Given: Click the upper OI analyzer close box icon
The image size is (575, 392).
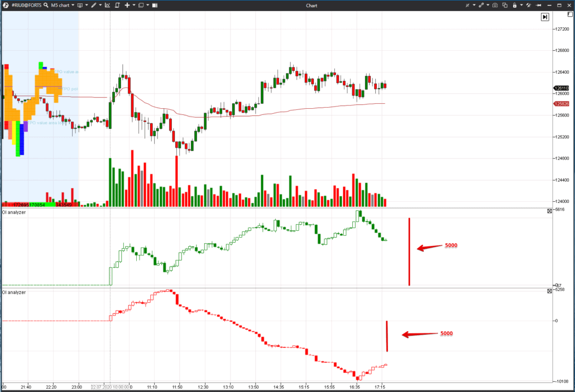Looking at the screenshot, I should [x=549, y=211].
